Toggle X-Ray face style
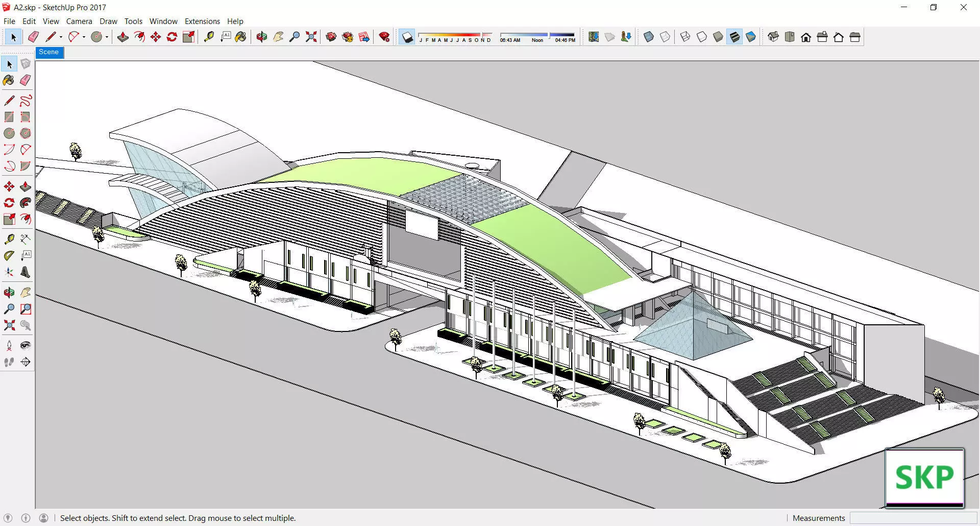This screenshot has height=526, width=980. 649,37
